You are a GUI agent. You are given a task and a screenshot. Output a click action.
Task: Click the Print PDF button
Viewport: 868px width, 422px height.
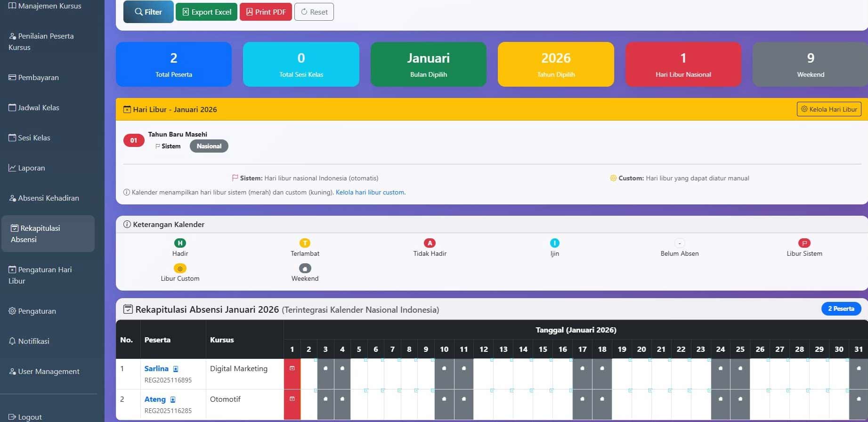pyautogui.click(x=266, y=12)
